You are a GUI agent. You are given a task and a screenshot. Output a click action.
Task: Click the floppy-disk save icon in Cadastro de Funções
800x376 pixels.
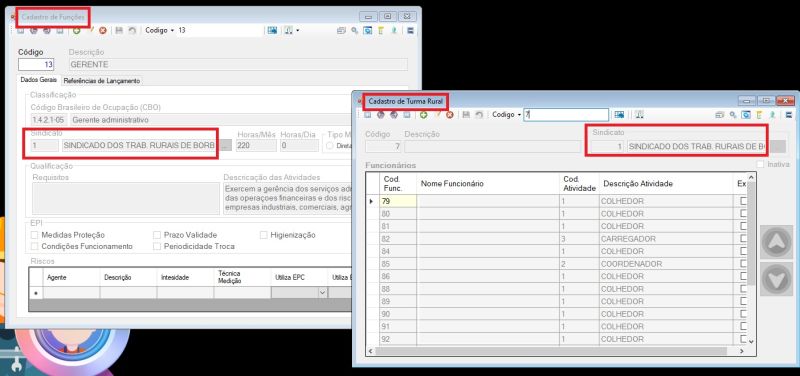(x=119, y=31)
